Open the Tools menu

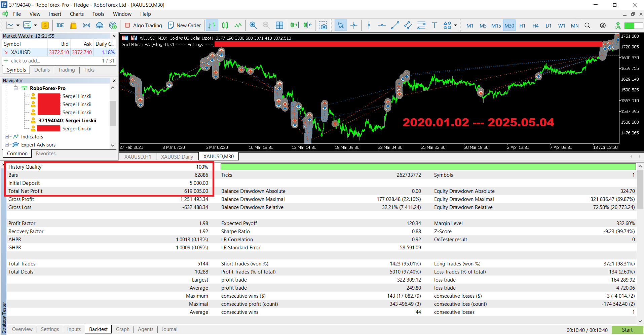coord(98,14)
